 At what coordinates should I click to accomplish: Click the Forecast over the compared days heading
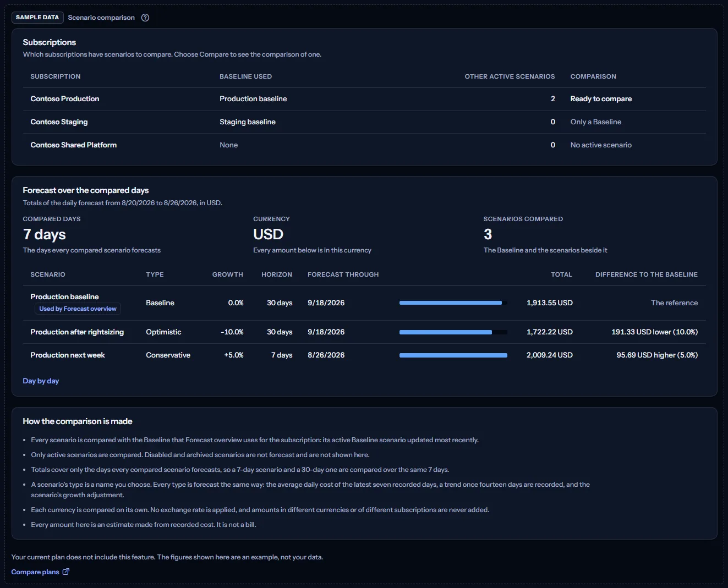86,190
